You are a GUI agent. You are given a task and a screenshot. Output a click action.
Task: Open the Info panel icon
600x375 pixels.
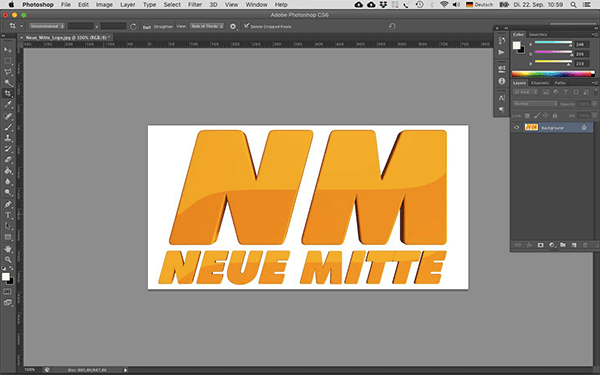coord(502,81)
